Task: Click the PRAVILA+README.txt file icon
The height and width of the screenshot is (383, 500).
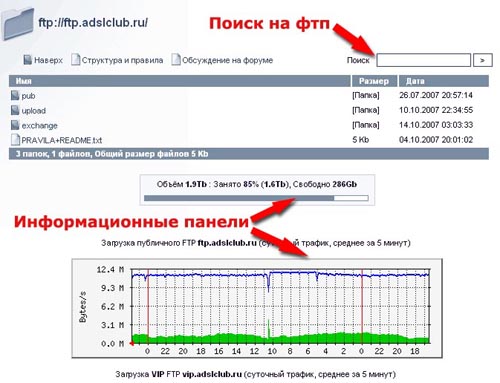Action: click(x=15, y=140)
